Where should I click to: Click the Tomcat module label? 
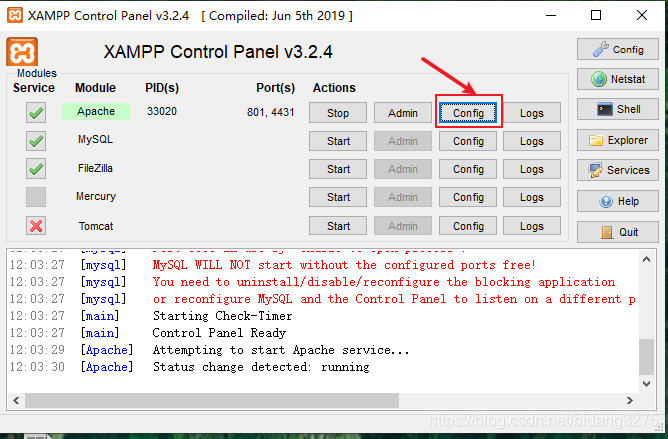coord(96,226)
